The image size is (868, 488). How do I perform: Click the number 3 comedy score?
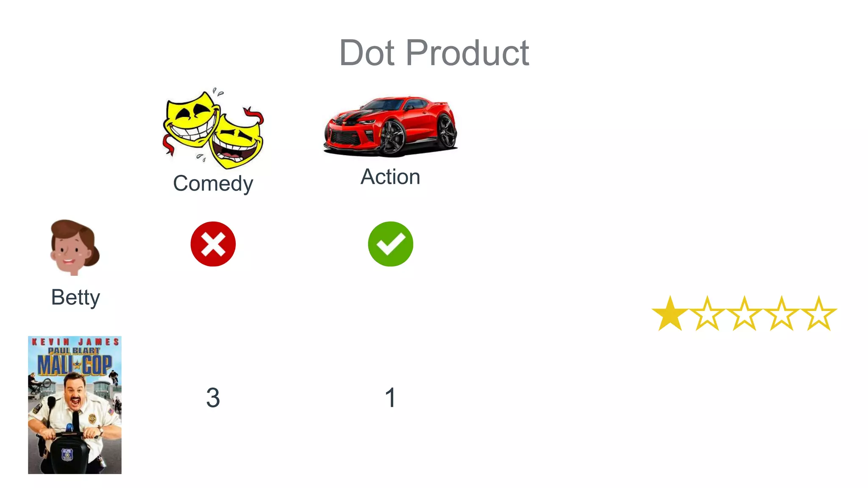click(x=213, y=398)
